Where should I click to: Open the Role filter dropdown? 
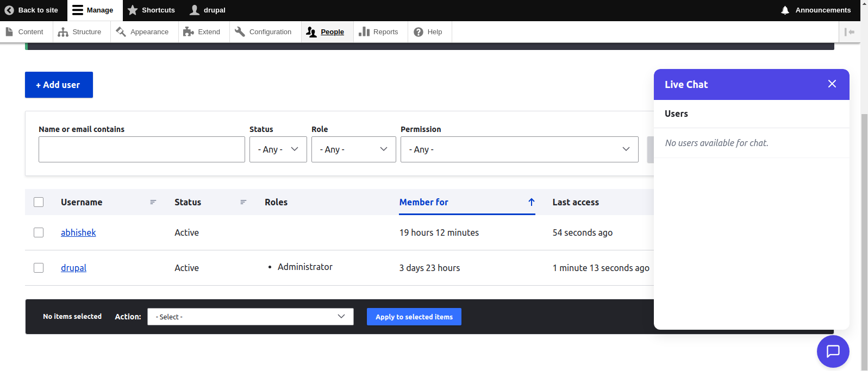coord(353,149)
